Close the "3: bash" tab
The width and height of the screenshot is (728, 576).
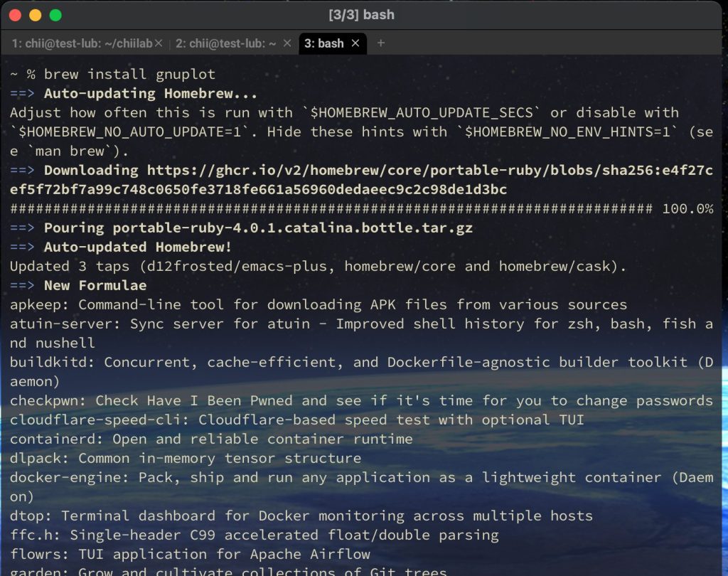click(x=355, y=43)
